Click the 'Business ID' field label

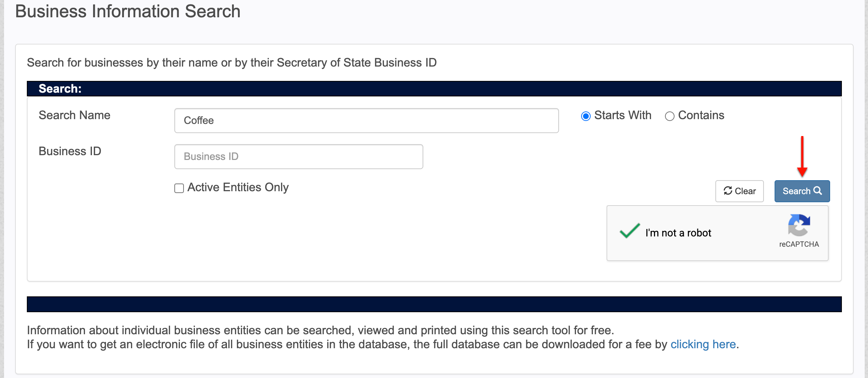(x=70, y=151)
